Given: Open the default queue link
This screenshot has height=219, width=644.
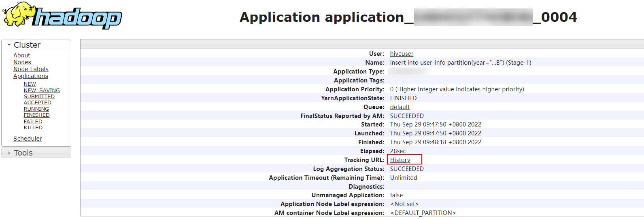Looking at the screenshot, I should 400,107.
